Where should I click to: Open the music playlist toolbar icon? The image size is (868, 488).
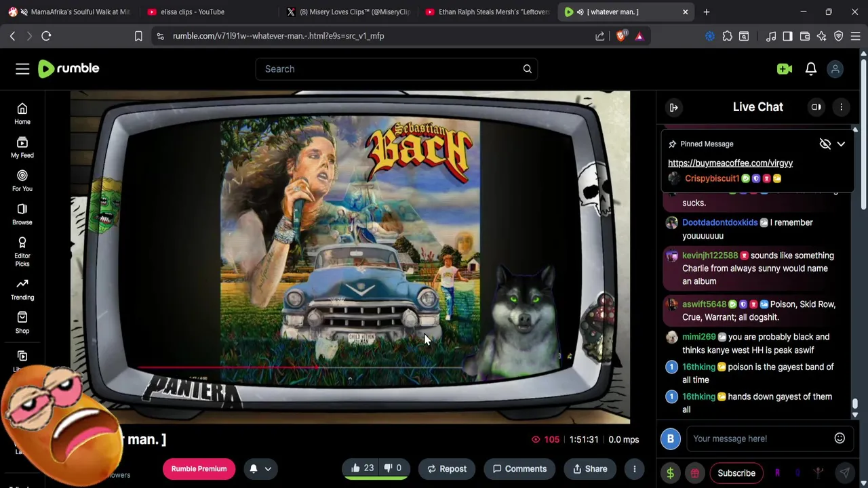coord(771,36)
